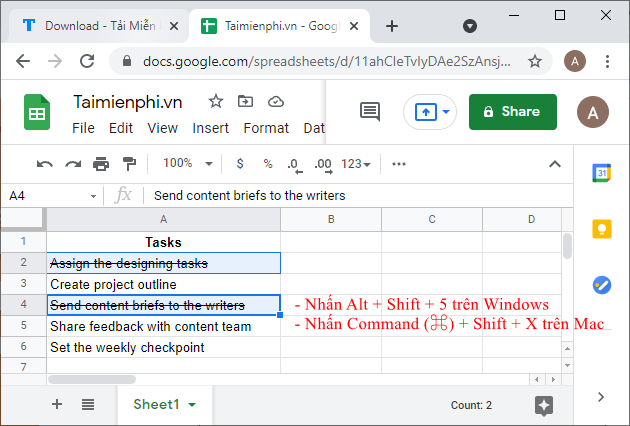The image size is (630, 426).
Task: Click the Undo toolbar icon
Action: tap(45, 164)
